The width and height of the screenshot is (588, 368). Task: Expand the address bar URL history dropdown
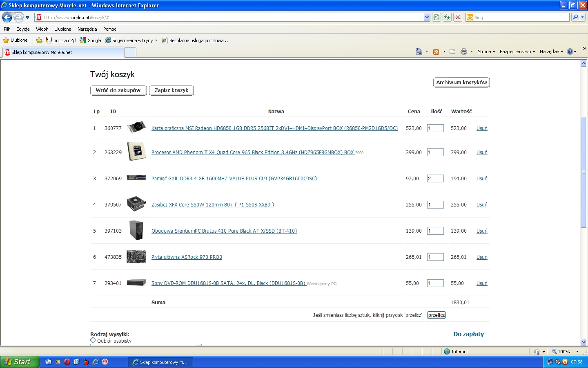pos(427,17)
